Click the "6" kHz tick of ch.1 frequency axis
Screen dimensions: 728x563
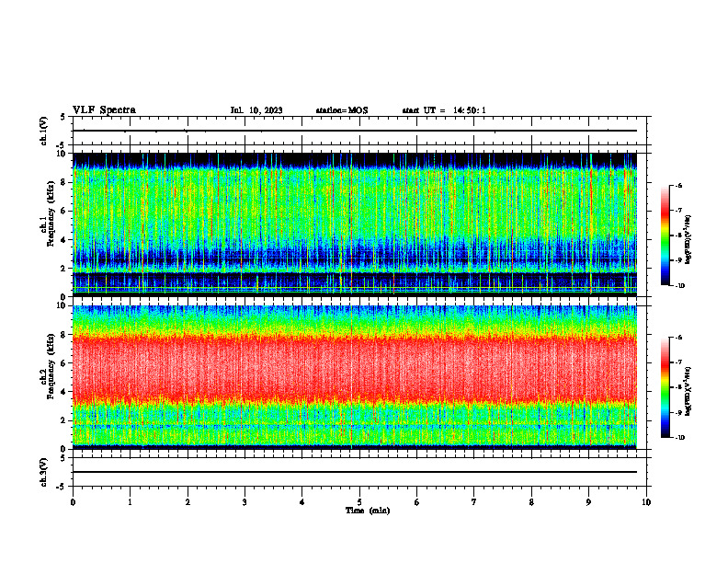64,212
